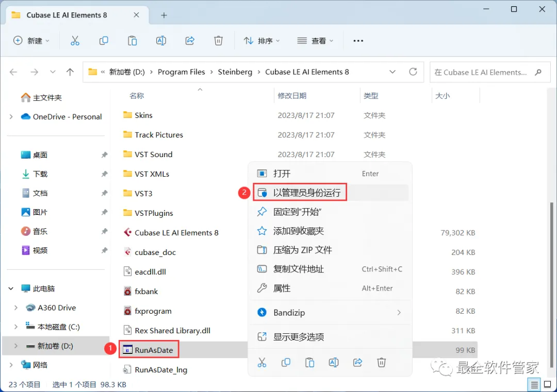
Task: Click the context menu Share icon
Action: [358, 363]
